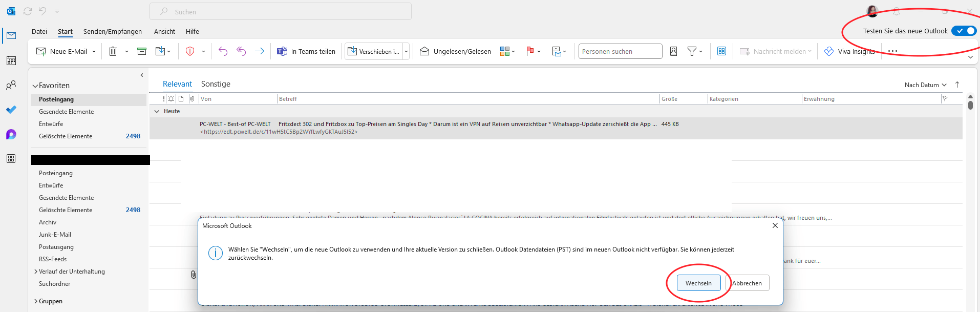The height and width of the screenshot is (312, 980).
Task: Click the Wechseln button in dialog
Action: pyautogui.click(x=698, y=283)
